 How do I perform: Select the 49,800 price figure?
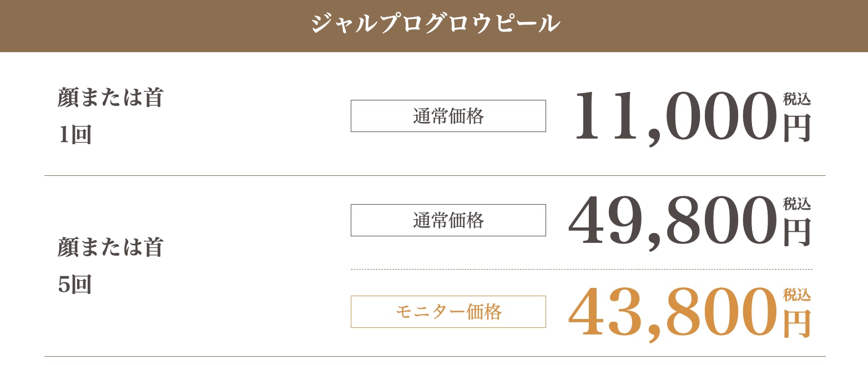pyautogui.click(x=672, y=221)
